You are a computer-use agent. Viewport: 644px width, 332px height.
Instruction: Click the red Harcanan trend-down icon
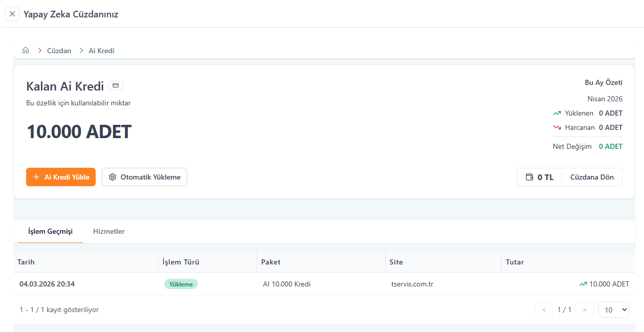(557, 127)
